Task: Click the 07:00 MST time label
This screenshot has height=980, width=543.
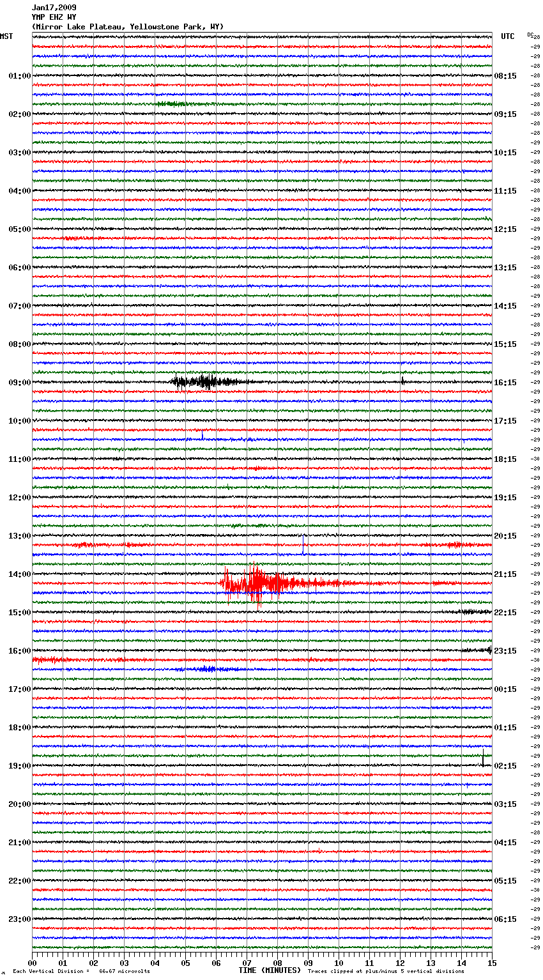Action: click(x=19, y=306)
